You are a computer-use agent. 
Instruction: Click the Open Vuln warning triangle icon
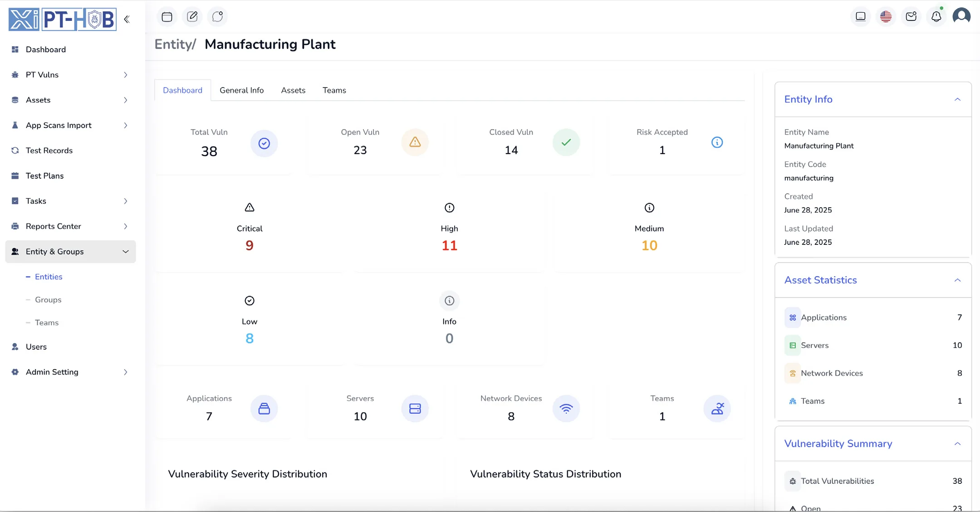pyautogui.click(x=415, y=142)
